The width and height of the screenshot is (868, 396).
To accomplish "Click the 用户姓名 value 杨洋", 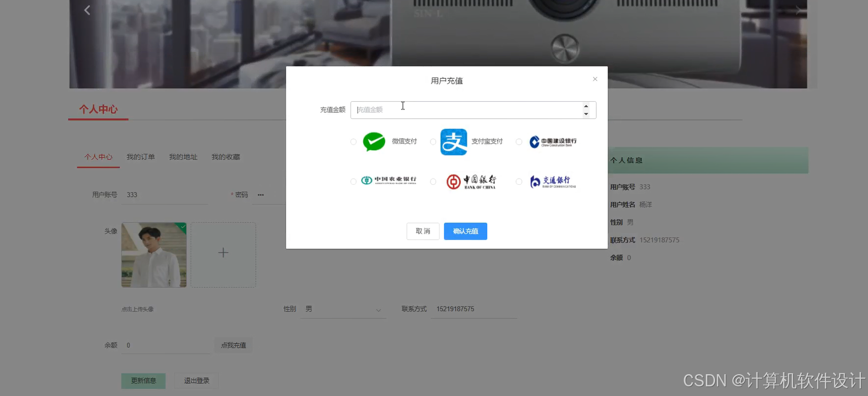I will pyautogui.click(x=646, y=205).
